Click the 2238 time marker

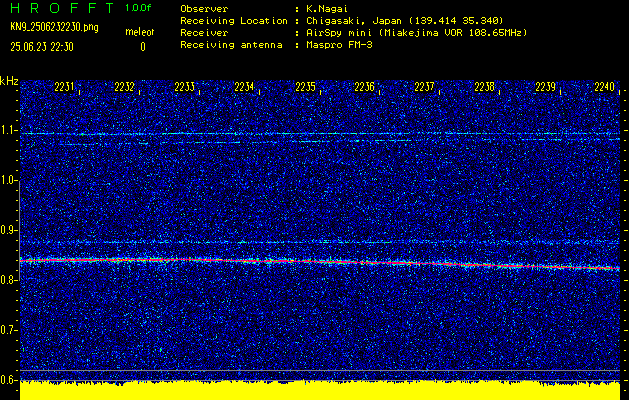pos(485,87)
